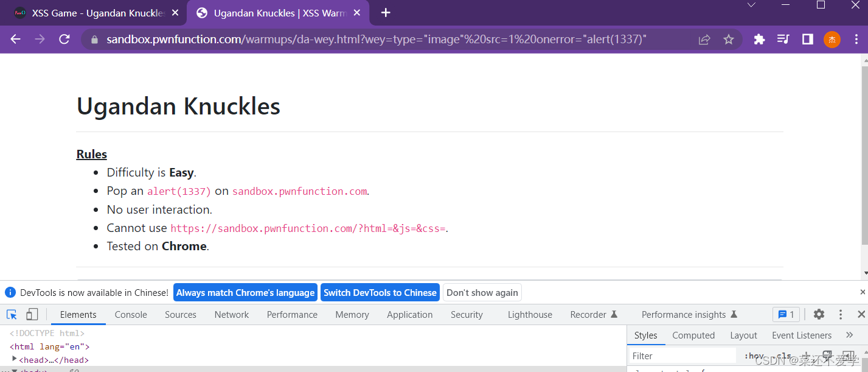The image size is (868, 372).
Task: Open the Performance insights tab
Action: [689, 315]
